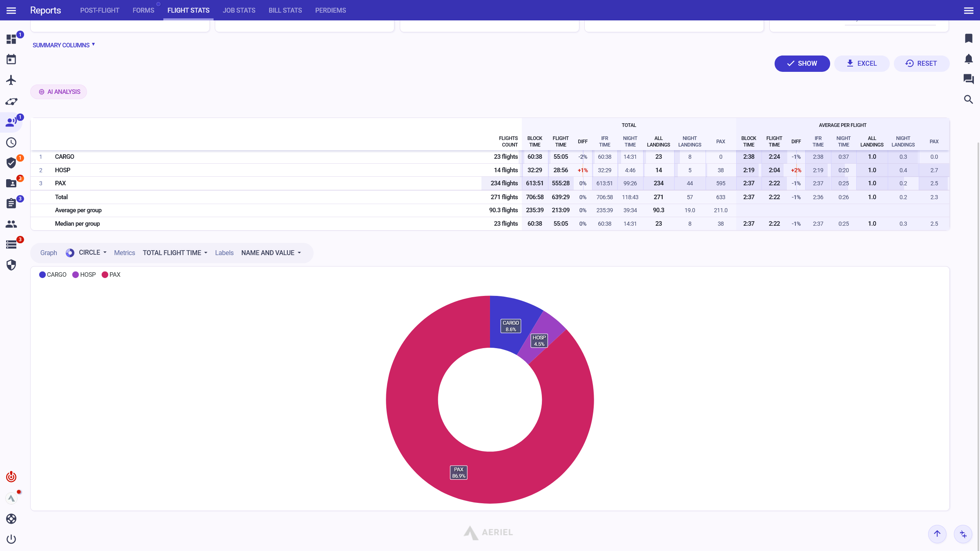This screenshot has width=980, height=551.
Task: Click the airplane icon in sidebar
Action: pyautogui.click(x=11, y=80)
